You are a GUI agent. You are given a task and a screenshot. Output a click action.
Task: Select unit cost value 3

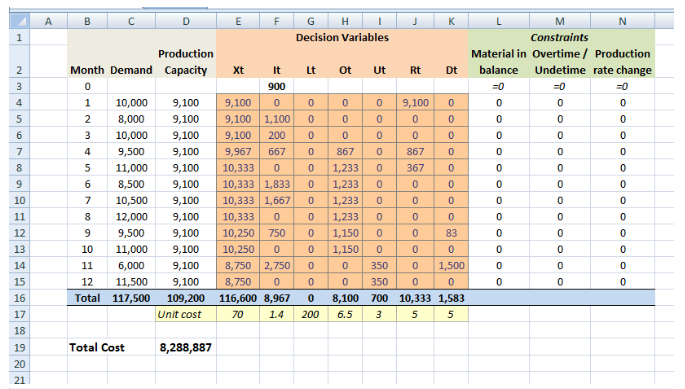tap(379, 314)
